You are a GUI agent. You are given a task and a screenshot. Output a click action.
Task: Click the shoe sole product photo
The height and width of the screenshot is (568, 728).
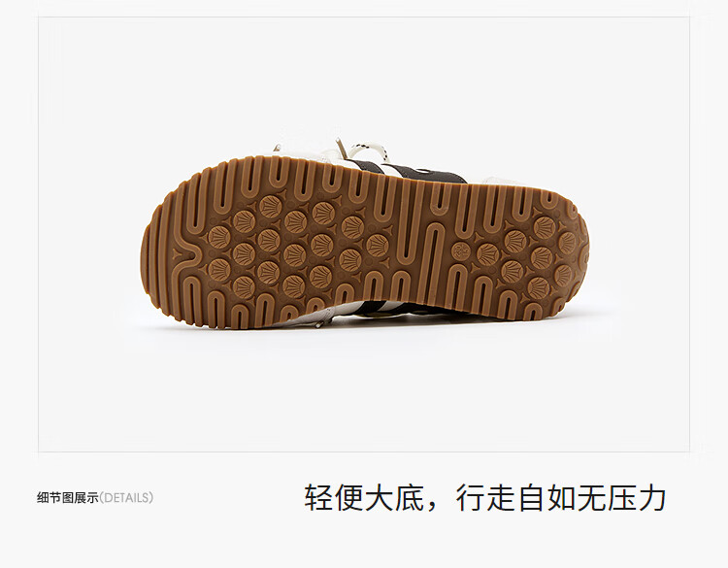pos(365,234)
